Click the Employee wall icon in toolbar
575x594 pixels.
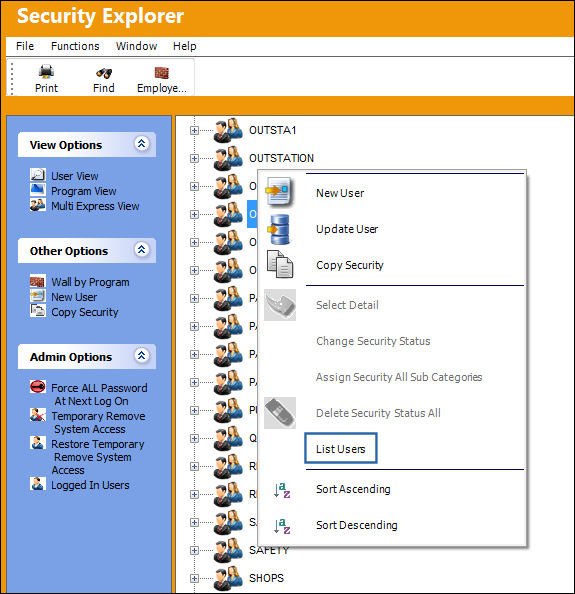pos(162,72)
